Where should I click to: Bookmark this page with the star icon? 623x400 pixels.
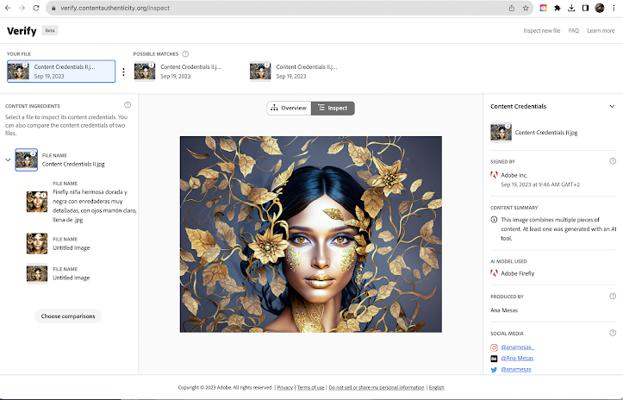526,8
